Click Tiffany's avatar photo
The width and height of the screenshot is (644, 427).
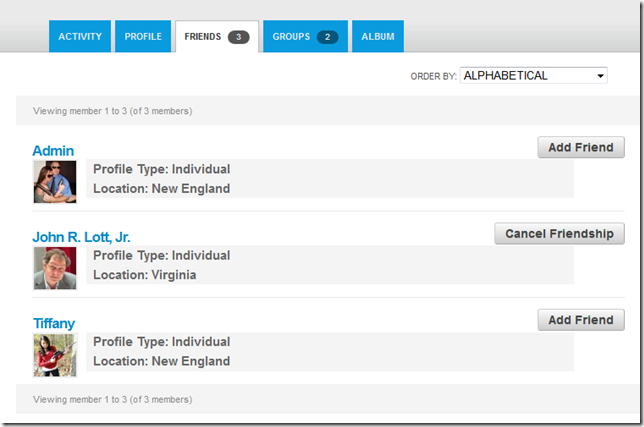tap(55, 355)
